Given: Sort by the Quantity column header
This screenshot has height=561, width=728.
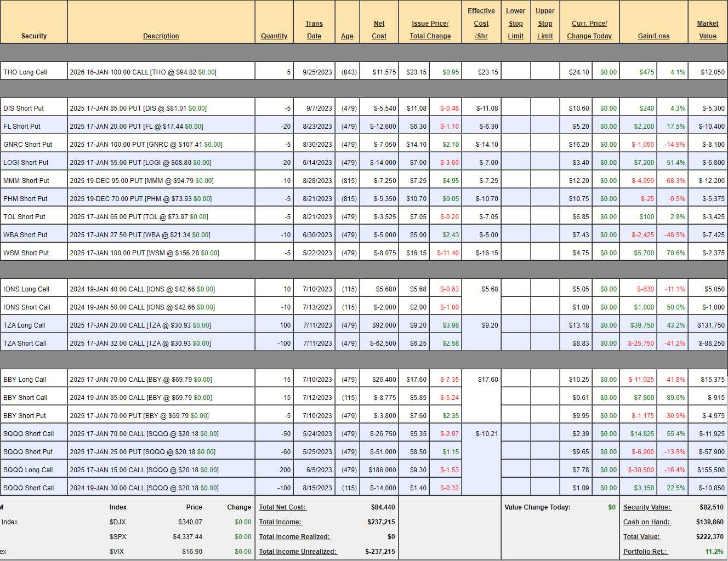Looking at the screenshot, I should click(x=274, y=36).
